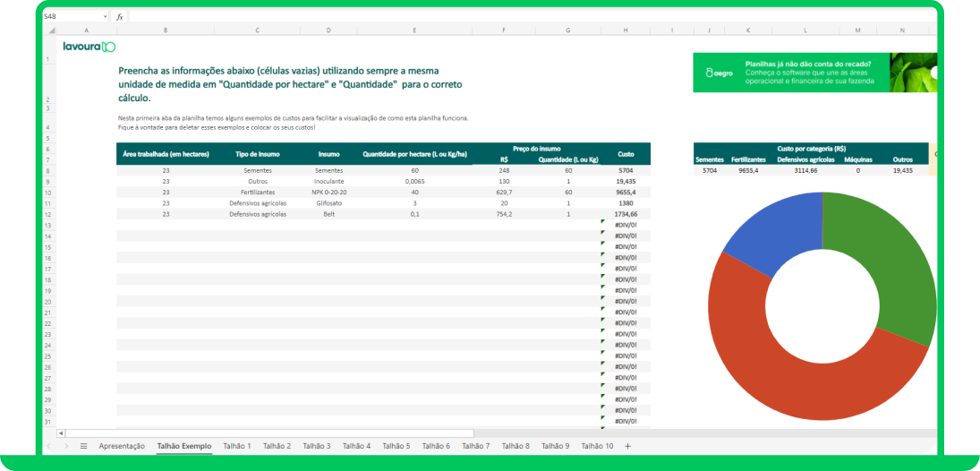
Task: Click the Aegro software banner ad
Action: pyautogui.click(x=815, y=73)
